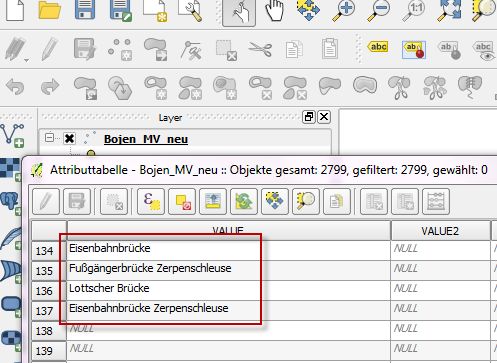Image resolution: width=497 pixels, height=363 pixels.
Task: Open new print composer icon
Action: pyautogui.click(x=155, y=11)
